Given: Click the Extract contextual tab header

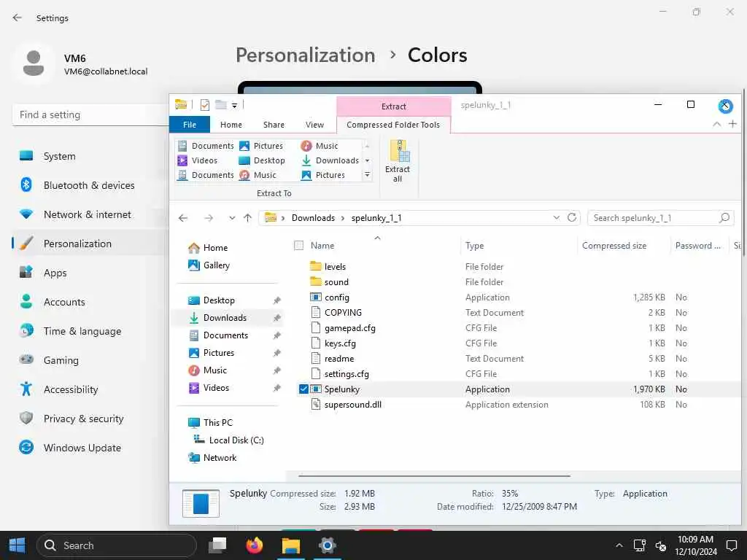Looking at the screenshot, I should click(393, 106).
